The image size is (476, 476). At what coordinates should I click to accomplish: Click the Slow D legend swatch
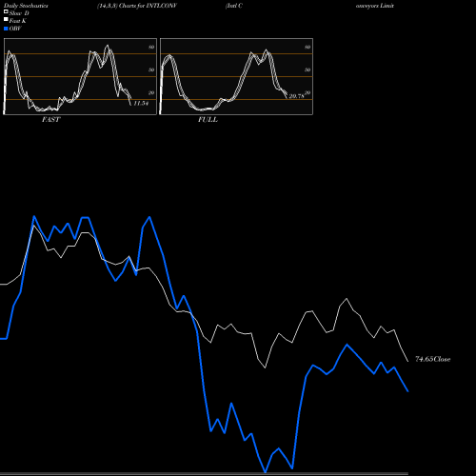coord(6,12)
